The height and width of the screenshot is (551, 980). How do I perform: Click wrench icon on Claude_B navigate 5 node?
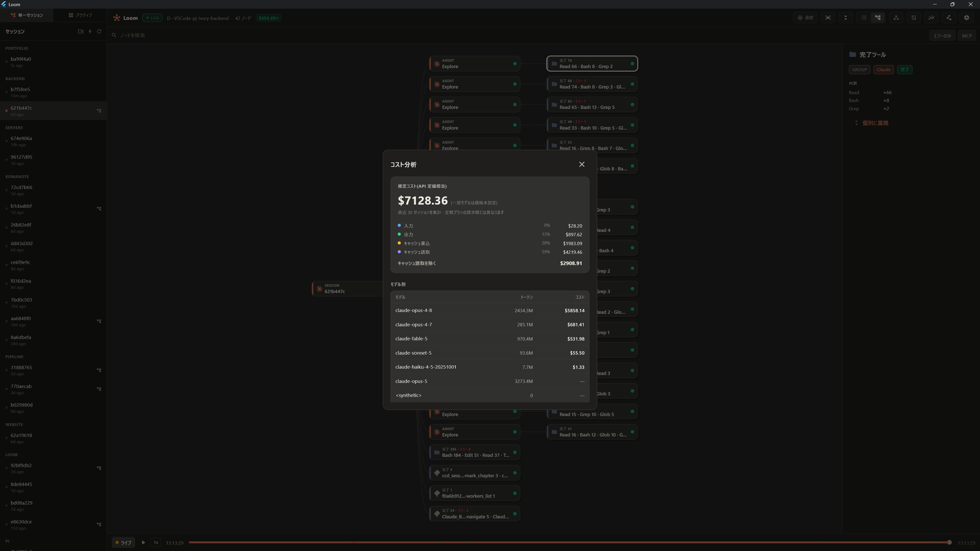point(437,514)
